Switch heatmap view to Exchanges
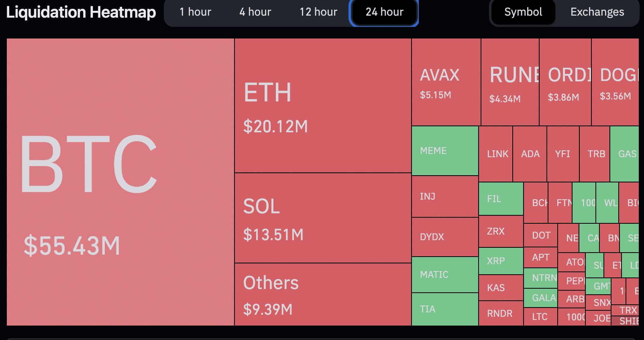Viewport: 644px width, 340px height. [597, 12]
